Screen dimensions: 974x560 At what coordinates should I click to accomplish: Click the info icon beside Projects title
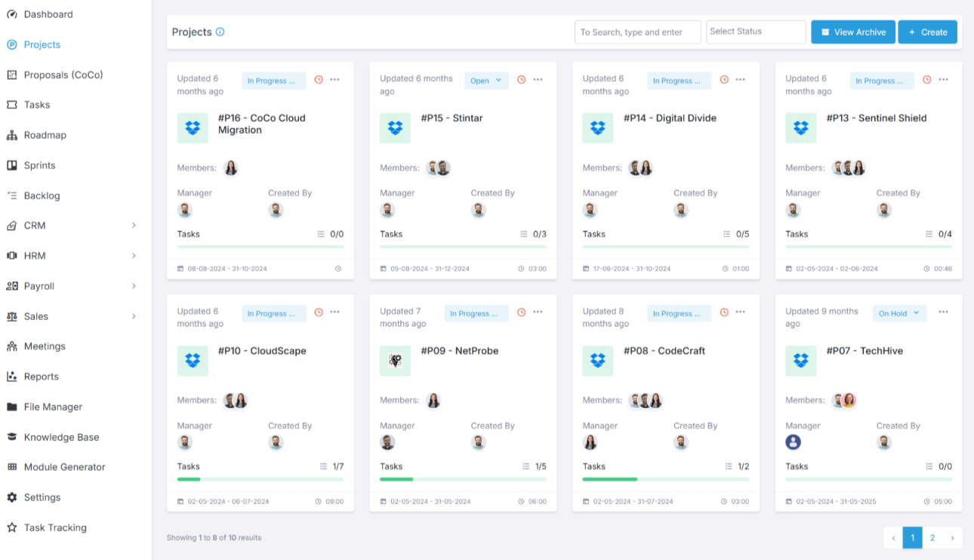220,32
